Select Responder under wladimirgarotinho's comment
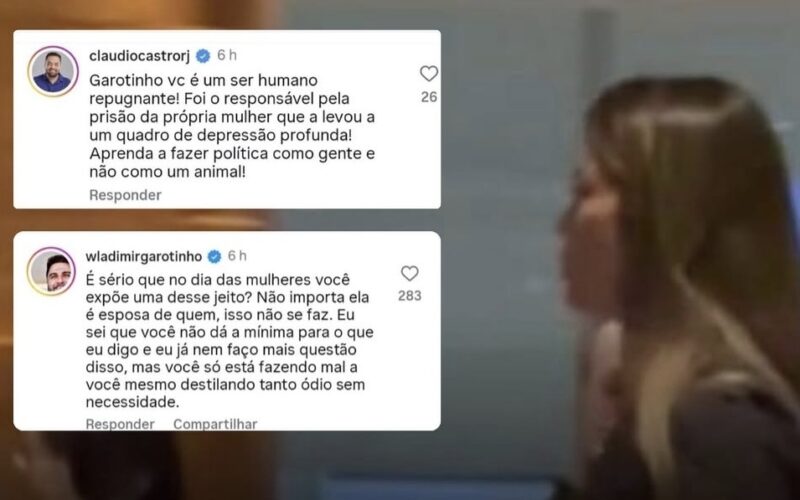Image resolution: width=800 pixels, height=500 pixels. click(x=120, y=424)
